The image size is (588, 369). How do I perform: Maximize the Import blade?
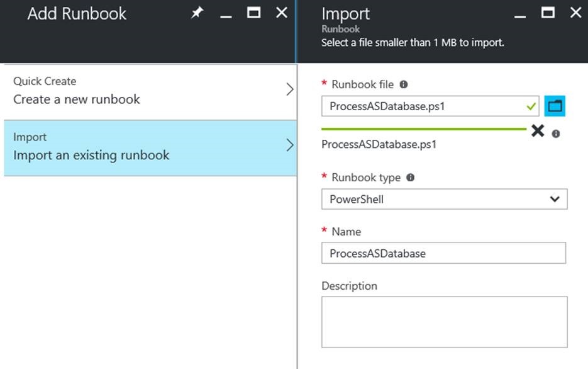[x=548, y=13]
